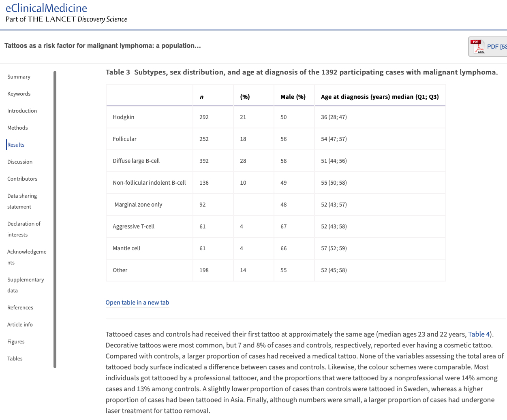Click age value '54 (47; 57)'
The image size is (507, 420).
(334, 139)
